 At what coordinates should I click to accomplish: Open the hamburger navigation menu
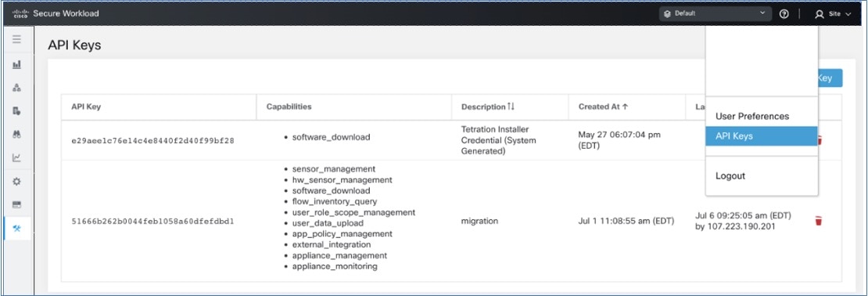pyautogui.click(x=16, y=39)
